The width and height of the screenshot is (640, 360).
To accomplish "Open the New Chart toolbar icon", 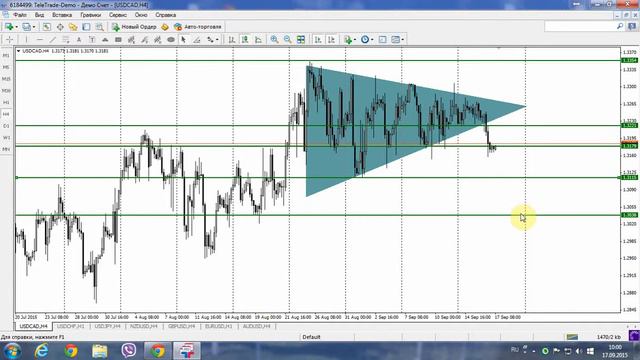I will click(9, 27).
